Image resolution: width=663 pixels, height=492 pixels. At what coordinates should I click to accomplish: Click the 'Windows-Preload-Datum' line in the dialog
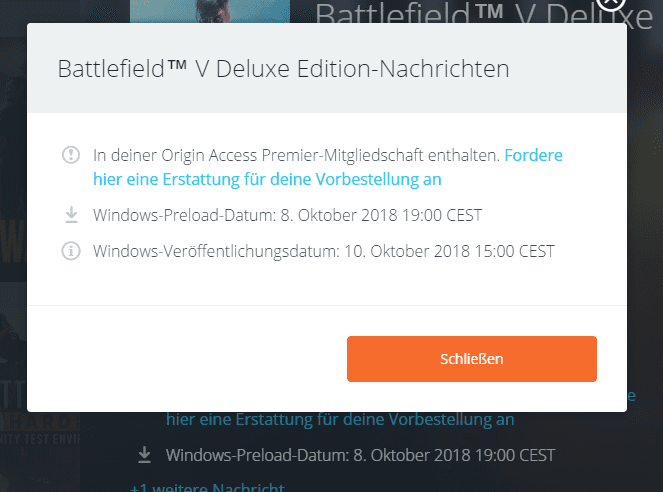[x=288, y=215]
